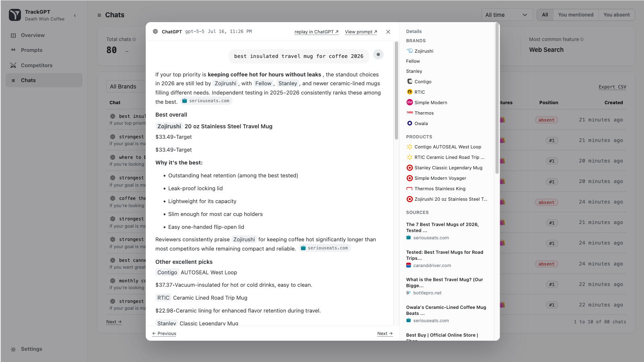
Task: Click the chat response scrollbar in the dialog
Action: pyautogui.click(x=396, y=91)
